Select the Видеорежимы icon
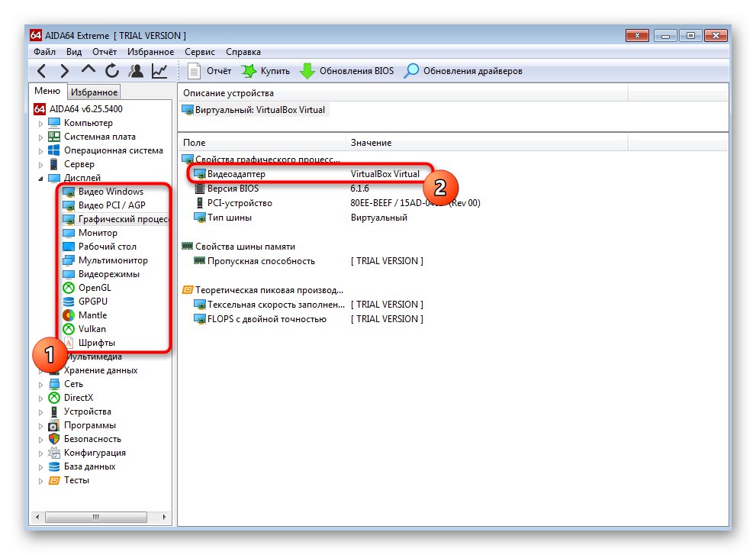Image resolution: width=756 pixels, height=555 pixels. click(69, 274)
